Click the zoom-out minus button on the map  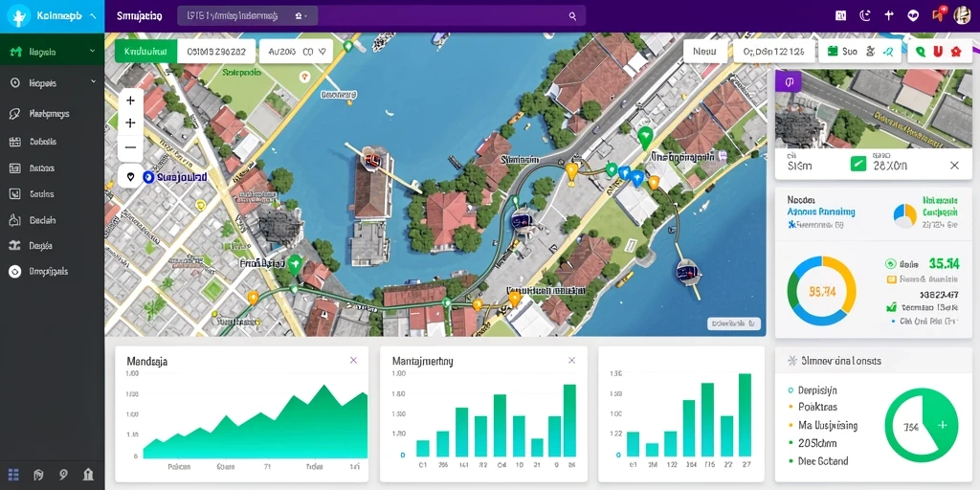pyautogui.click(x=130, y=147)
